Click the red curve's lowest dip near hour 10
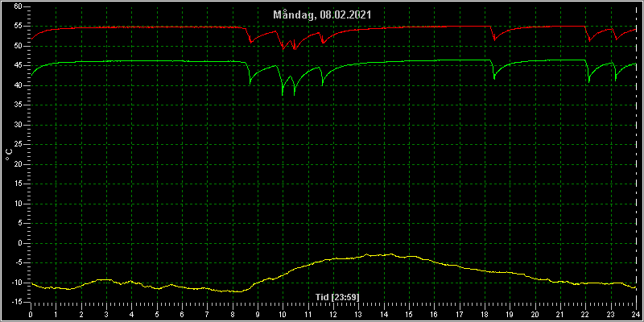Image resolution: width=644 pixels, height=322 pixels. tap(283, 49)
